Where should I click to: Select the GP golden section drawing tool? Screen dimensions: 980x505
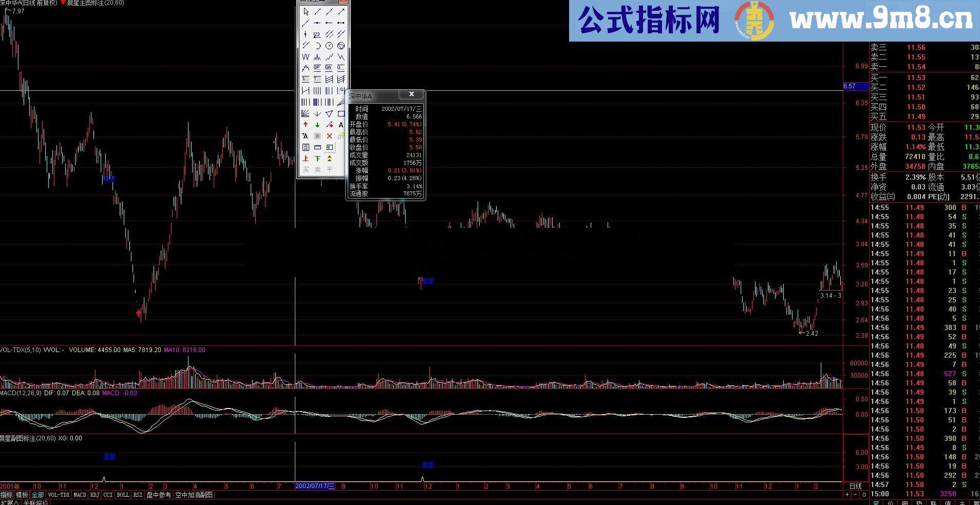(x=316, y=67)
